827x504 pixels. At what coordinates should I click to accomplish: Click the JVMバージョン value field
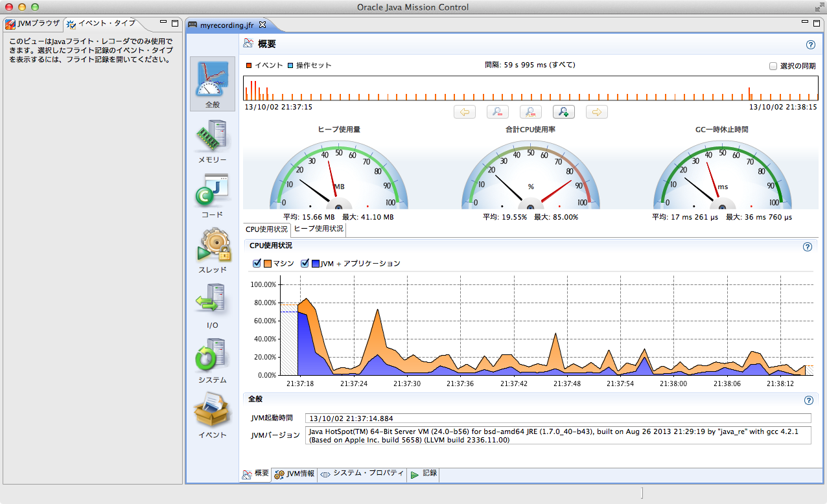click(557, 435)
